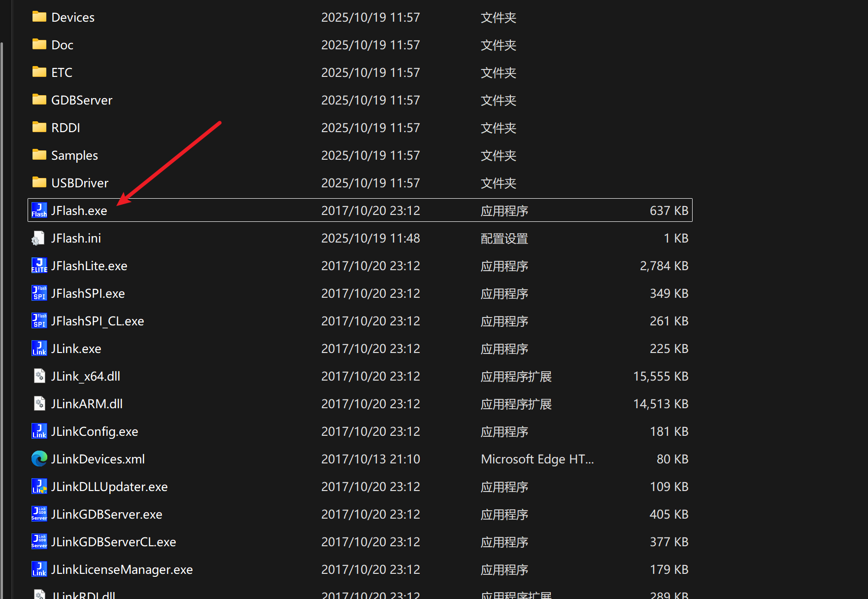Select the JFlash.exe application icon
This screenshot has width=868, height=599.
coord(39,210)
